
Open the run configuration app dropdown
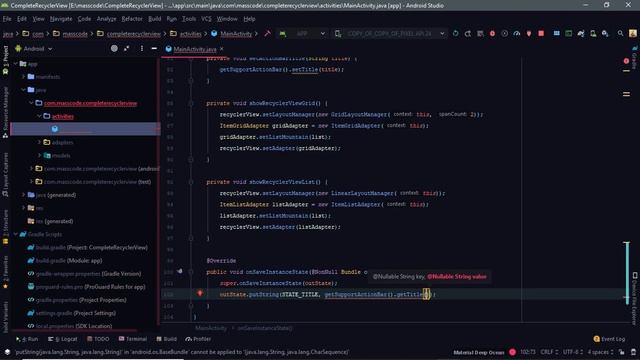click(303, 33)
